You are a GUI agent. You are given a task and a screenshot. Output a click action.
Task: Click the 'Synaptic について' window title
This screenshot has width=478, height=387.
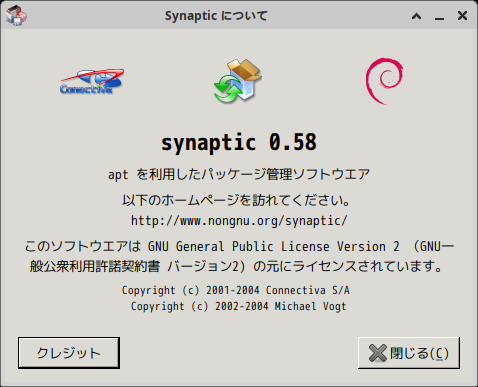216,16
